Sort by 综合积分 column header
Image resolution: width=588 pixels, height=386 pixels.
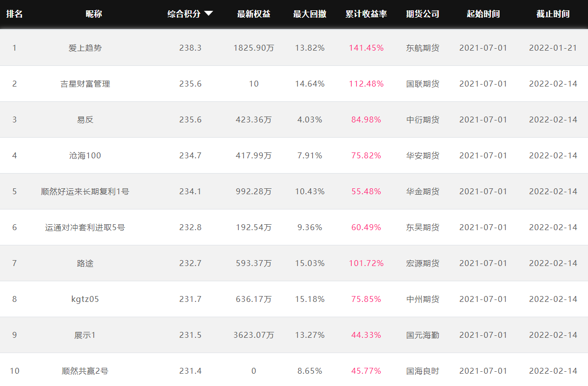pos(184,14)
